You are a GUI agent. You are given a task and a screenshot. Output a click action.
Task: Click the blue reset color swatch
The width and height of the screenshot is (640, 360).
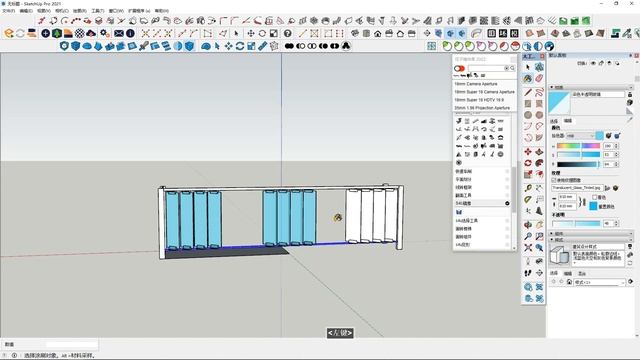tap(593, 207)
